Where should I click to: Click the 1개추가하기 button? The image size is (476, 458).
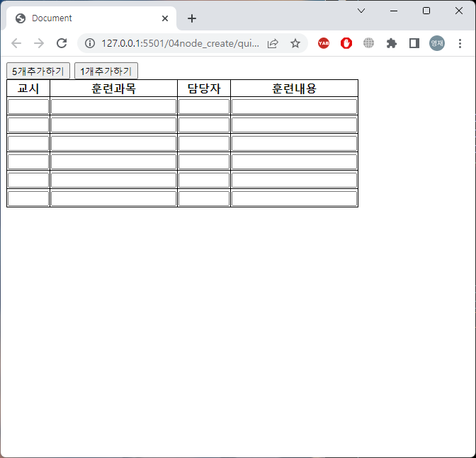tap(106, 71)
